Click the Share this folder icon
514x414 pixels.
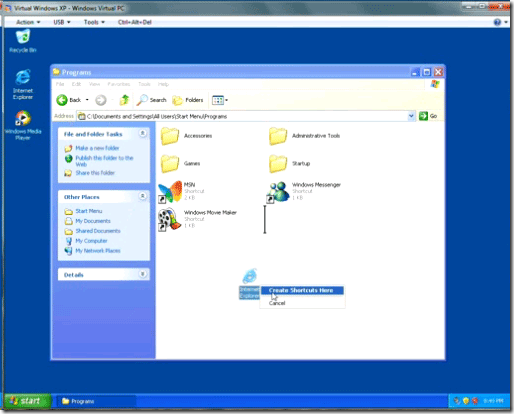(68, 173)
